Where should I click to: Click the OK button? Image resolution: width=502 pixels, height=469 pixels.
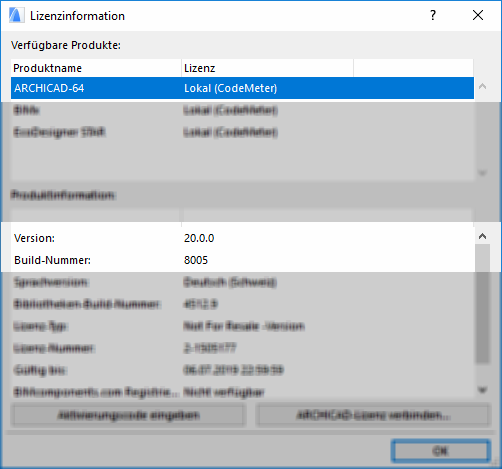(441, 451)
